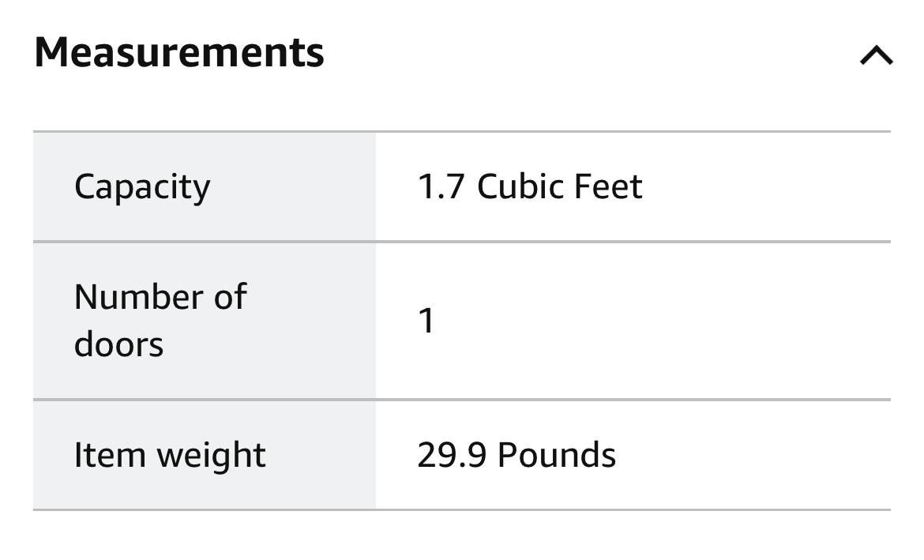Click the word "doors" in the label
924x560 pixels.
coord(118,344)
